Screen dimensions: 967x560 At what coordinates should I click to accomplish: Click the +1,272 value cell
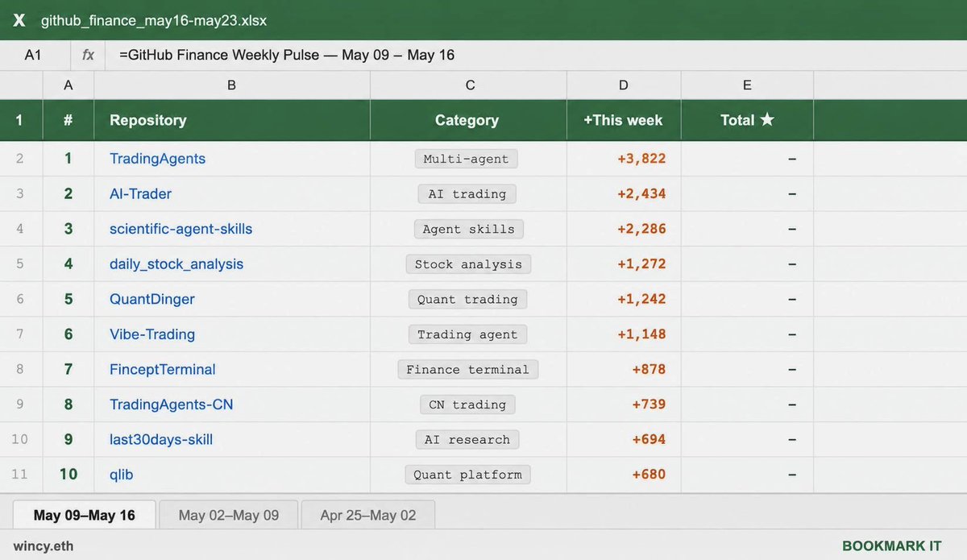(624, 264)
